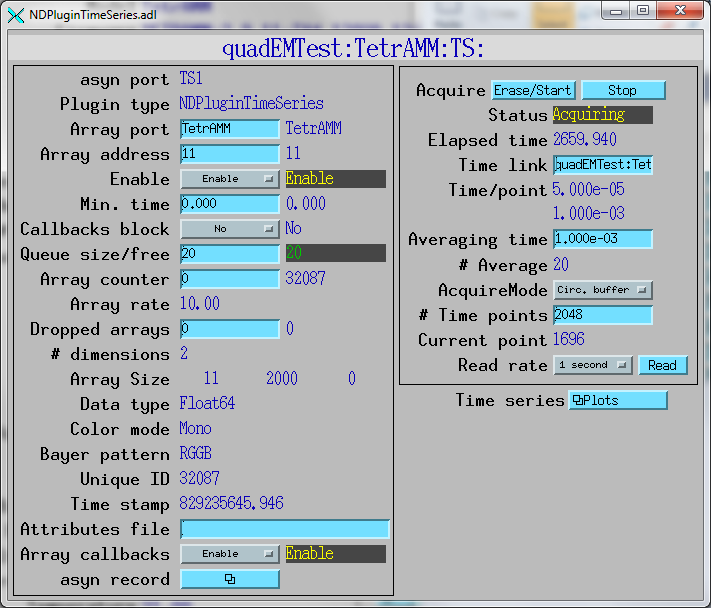Edit the Min. time input field
This screenshot has height=608, width=711.
(230, 204)
